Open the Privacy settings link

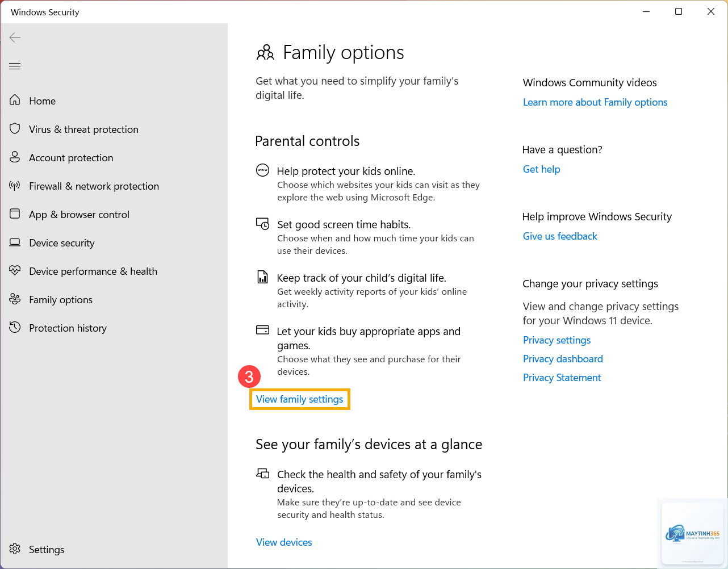point(557,340)
